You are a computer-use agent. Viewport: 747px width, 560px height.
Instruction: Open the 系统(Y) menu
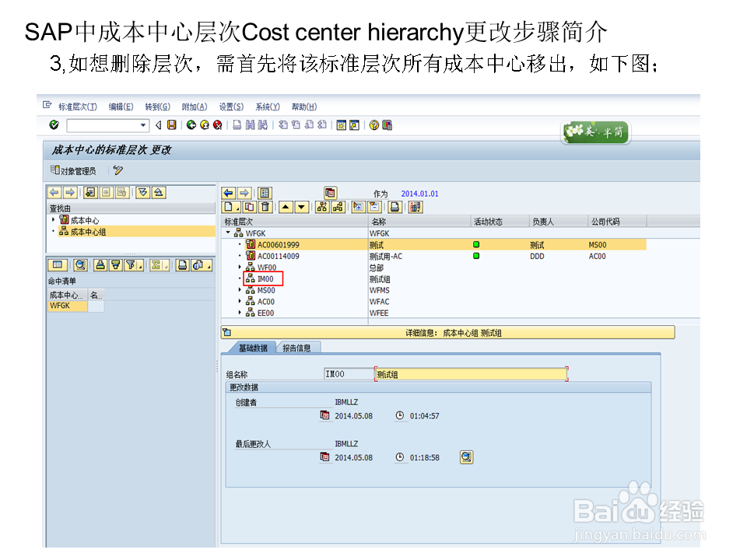[268, 107]
